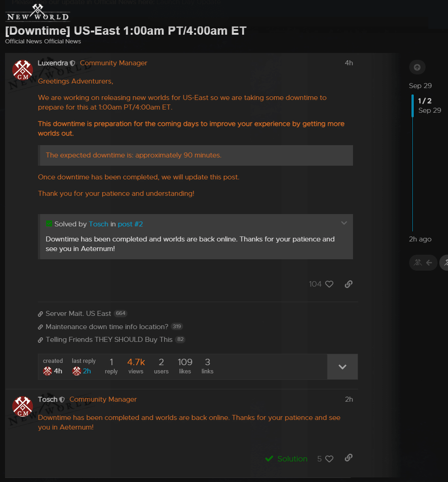The width and height of the screenshot is (448, 482).
Task: Jump to top using the timeline arrow icon
Action: pos(417,67)
